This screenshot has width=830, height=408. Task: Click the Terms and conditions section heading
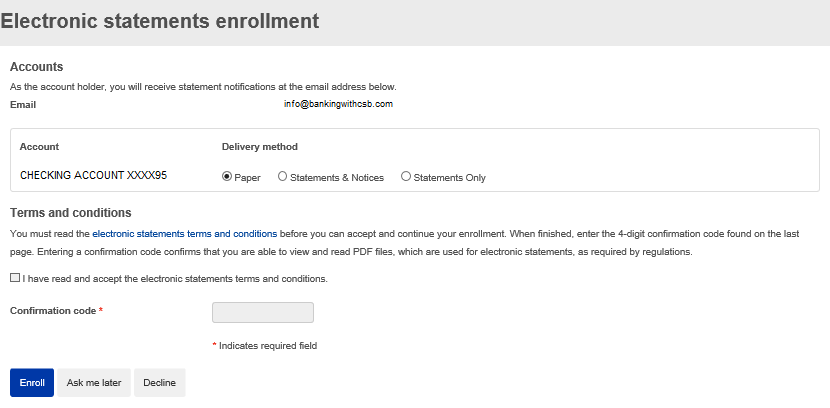[70, 213]
